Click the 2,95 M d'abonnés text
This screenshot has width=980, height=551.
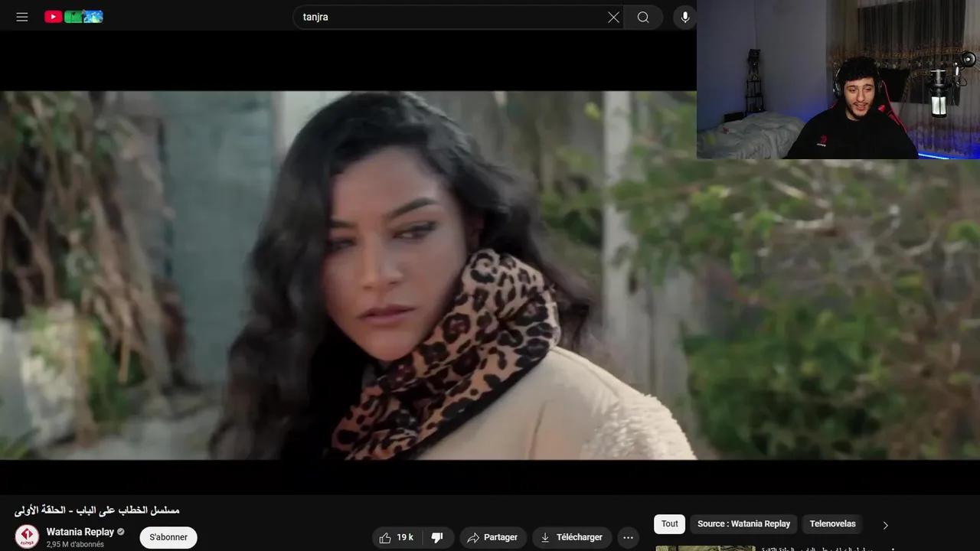tap(75, 545)
